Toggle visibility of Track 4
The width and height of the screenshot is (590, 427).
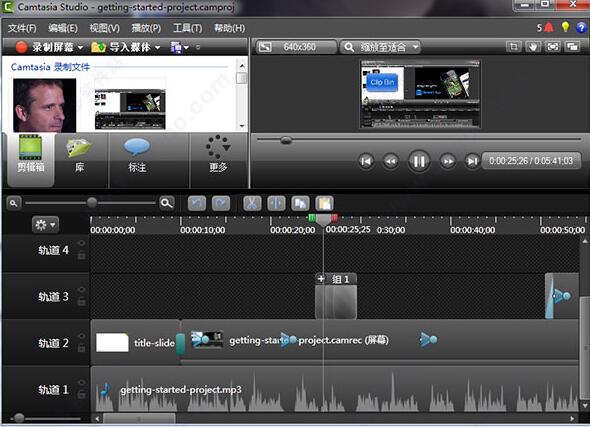[81, 243]
